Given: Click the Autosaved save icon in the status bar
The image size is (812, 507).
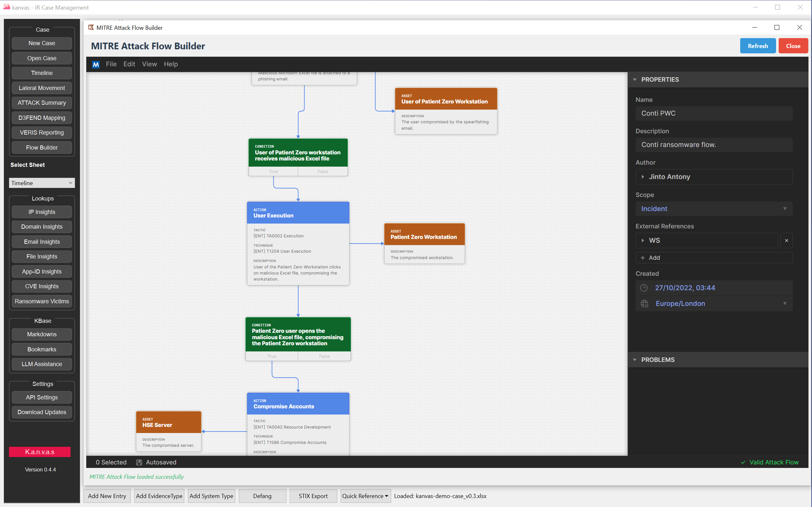Looking at the screenshot, I should (139, 462).
